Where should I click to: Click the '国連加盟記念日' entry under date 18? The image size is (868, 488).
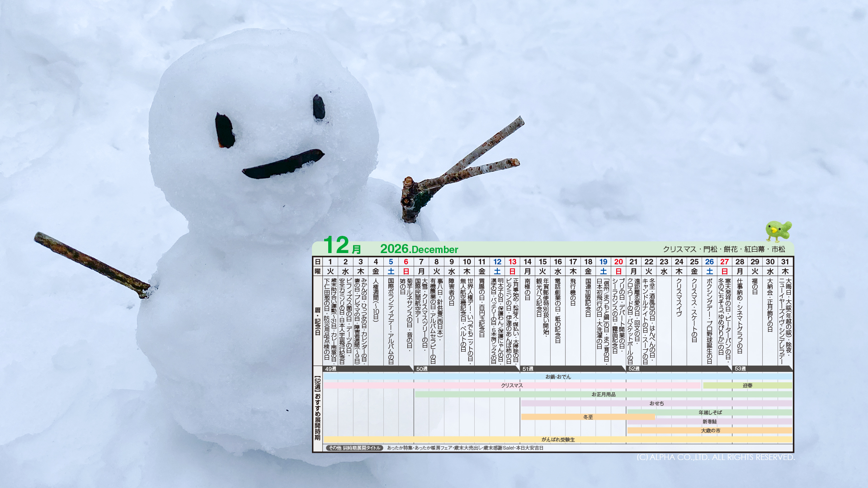coord(588,297)
